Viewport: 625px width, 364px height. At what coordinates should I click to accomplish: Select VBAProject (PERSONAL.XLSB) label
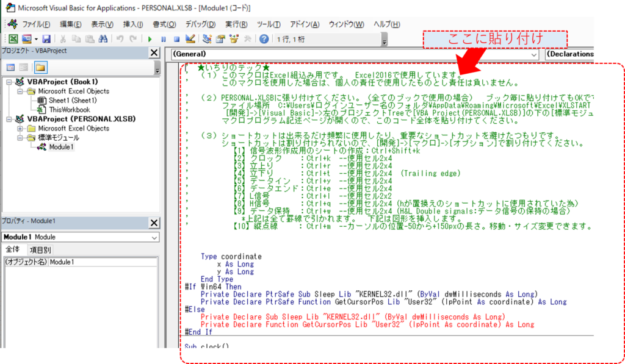tap(81, 119)
